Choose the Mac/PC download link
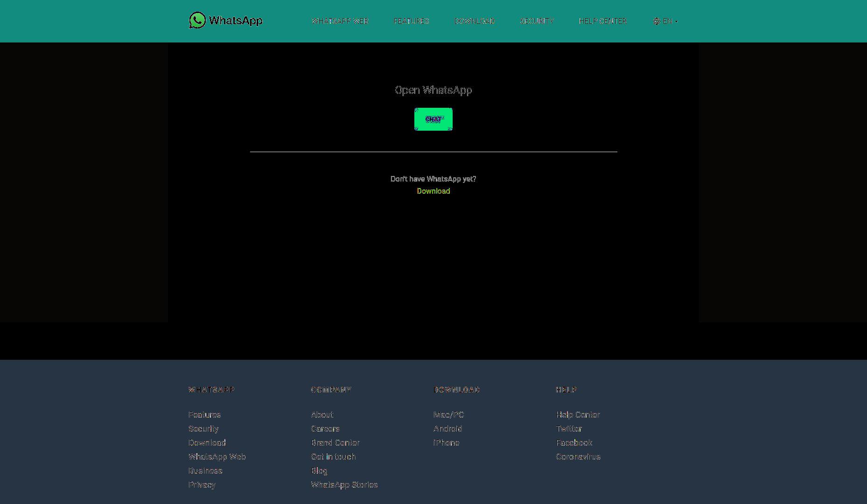The image size is (867, 504). (448, 415)
